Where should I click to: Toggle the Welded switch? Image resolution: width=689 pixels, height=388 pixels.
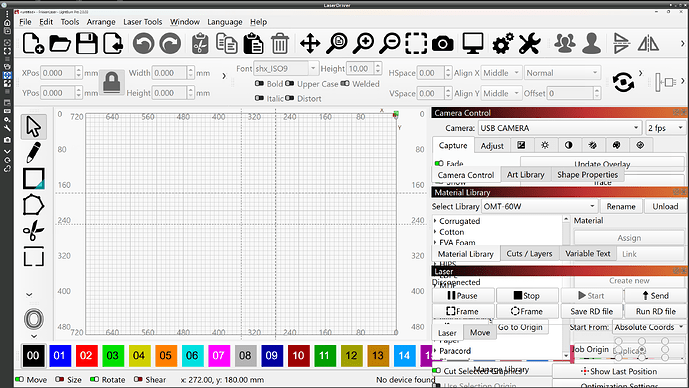345,83
